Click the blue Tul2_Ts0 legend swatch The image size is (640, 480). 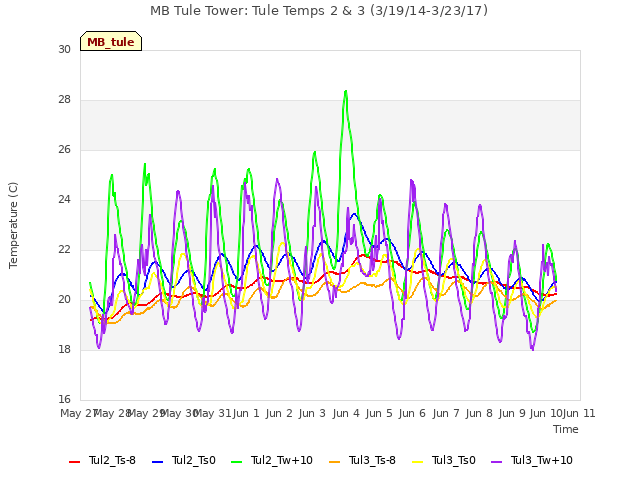coord(157,462)
